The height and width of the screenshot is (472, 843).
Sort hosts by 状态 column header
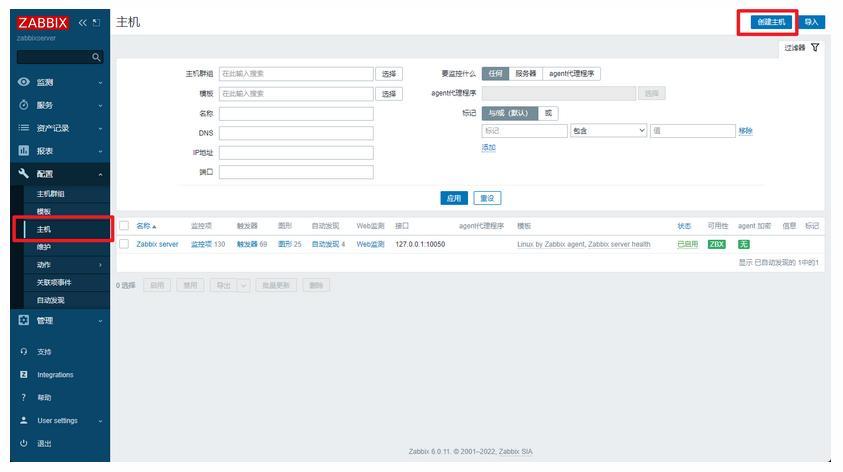(x=684, y=226)
